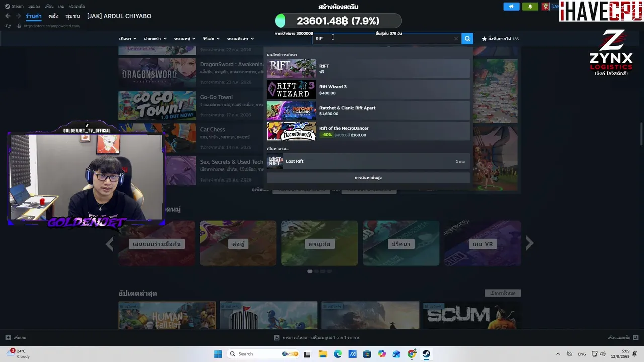Open the downloads status icon
This screenshot has height=362, width=644.
point(277,338)
